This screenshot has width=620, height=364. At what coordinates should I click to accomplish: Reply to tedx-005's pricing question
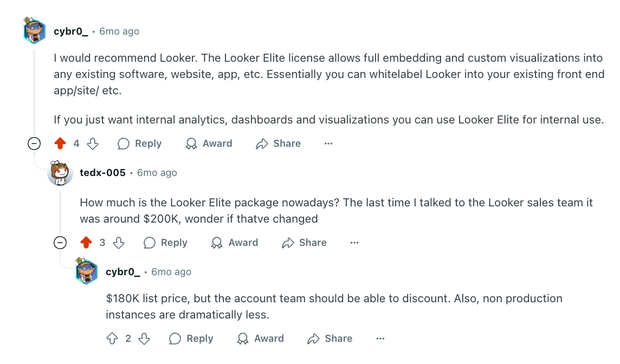164,243
